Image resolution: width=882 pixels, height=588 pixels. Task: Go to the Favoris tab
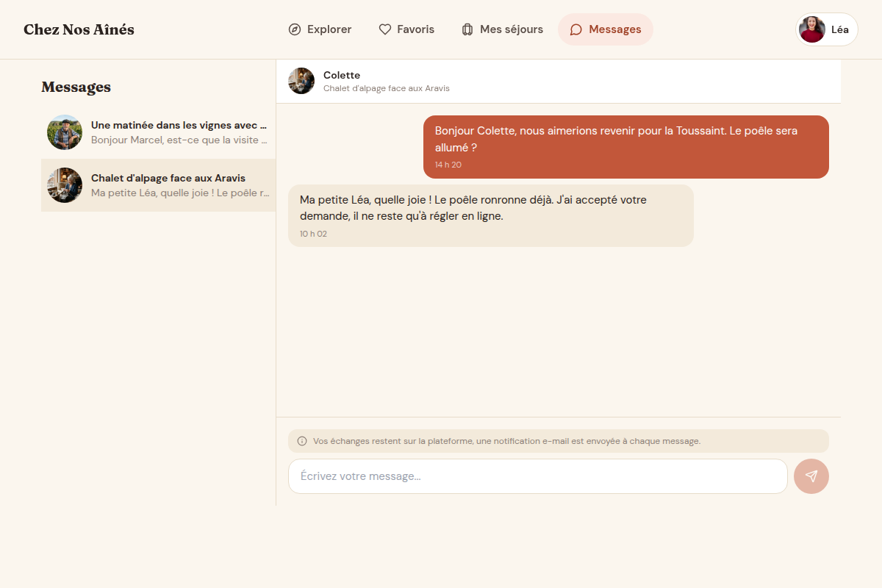point(406,29)
